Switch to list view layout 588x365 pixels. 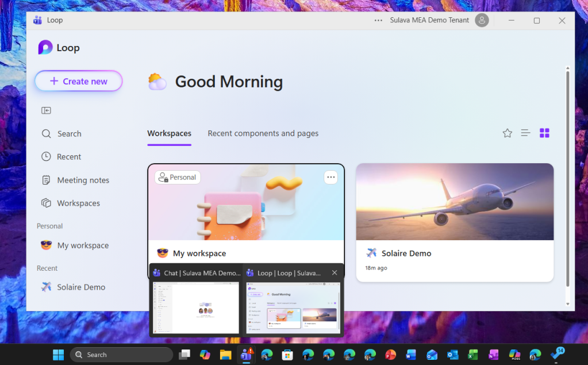(x=525, y=133)
